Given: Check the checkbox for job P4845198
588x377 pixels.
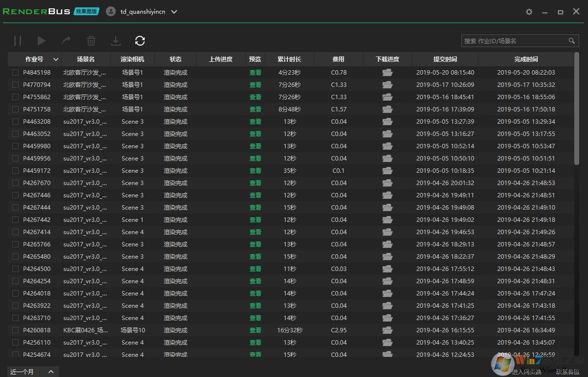Looking at the screenshot, I should [15, 72].
